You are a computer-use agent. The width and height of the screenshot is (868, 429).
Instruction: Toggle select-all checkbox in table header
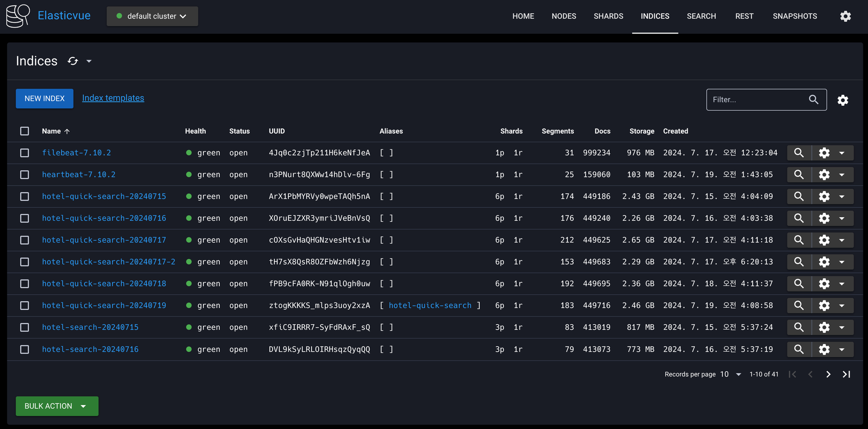(24, 131)
